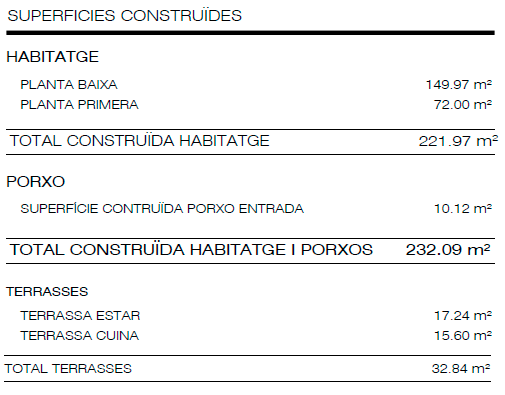Click the TERRASSA ESTAR label
505x395 pixels.
point(80,316)
